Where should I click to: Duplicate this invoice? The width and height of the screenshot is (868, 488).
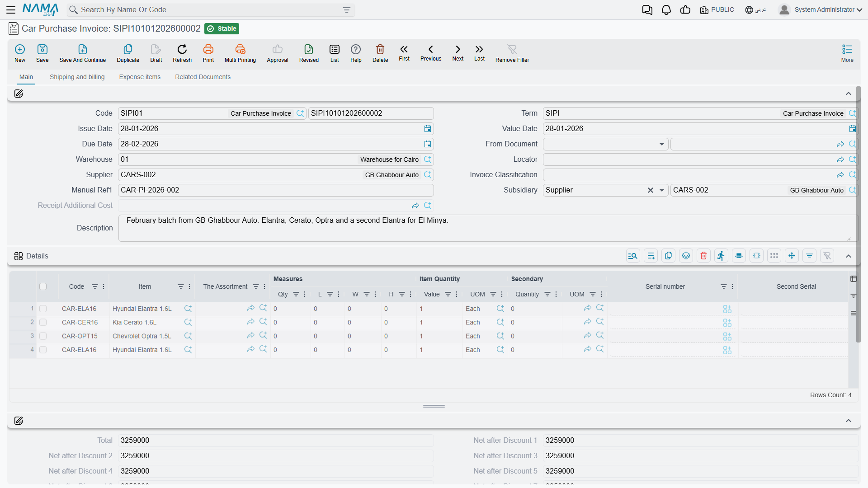click(128, 53)
